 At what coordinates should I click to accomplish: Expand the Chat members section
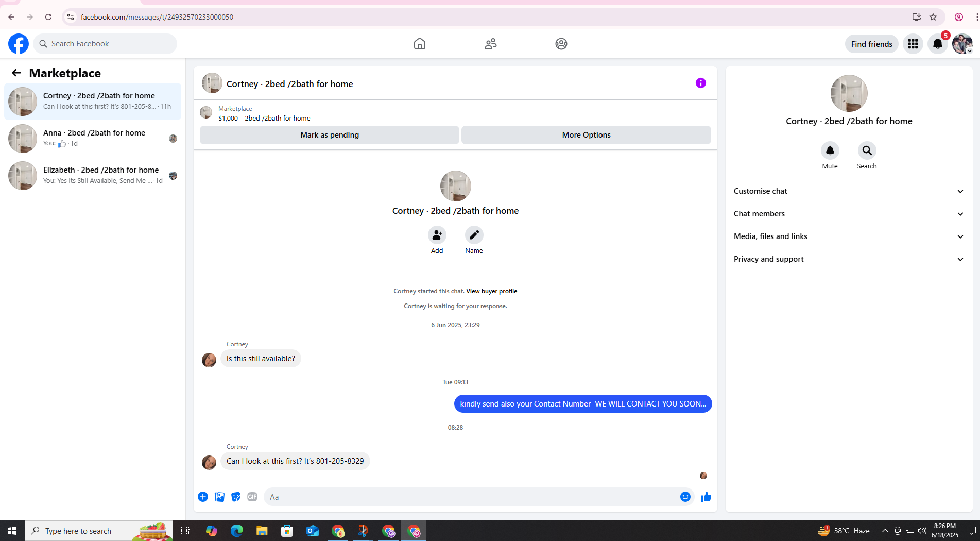(849, 214)
